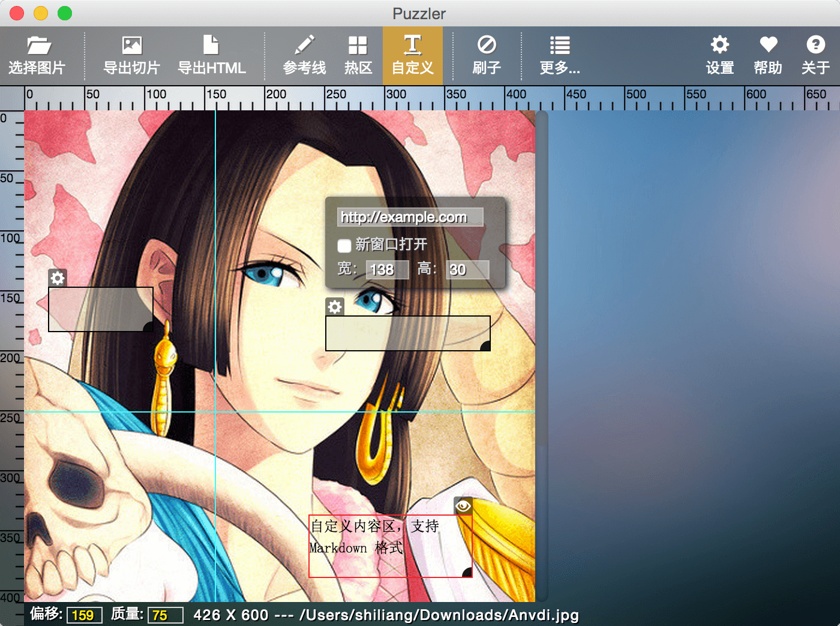The height and width of the screenshot is (626, 840).
Task: Click the http://example.com URL field
Action: point(410,217)
